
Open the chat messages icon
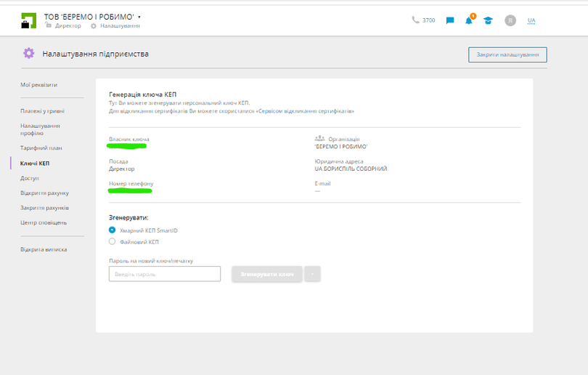(450, 20)
